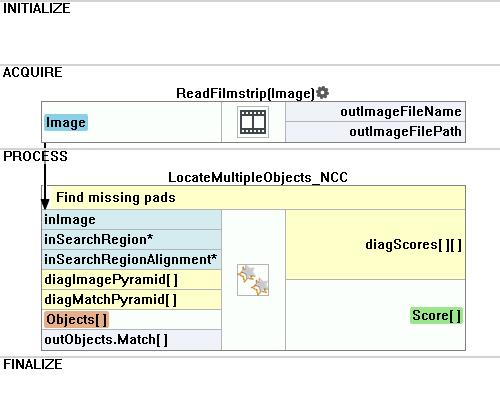Screen dimensions: 500x420
Task: Click the star-match icon in LocateMultipleObjects_NCC
Action: coord(253,280)
